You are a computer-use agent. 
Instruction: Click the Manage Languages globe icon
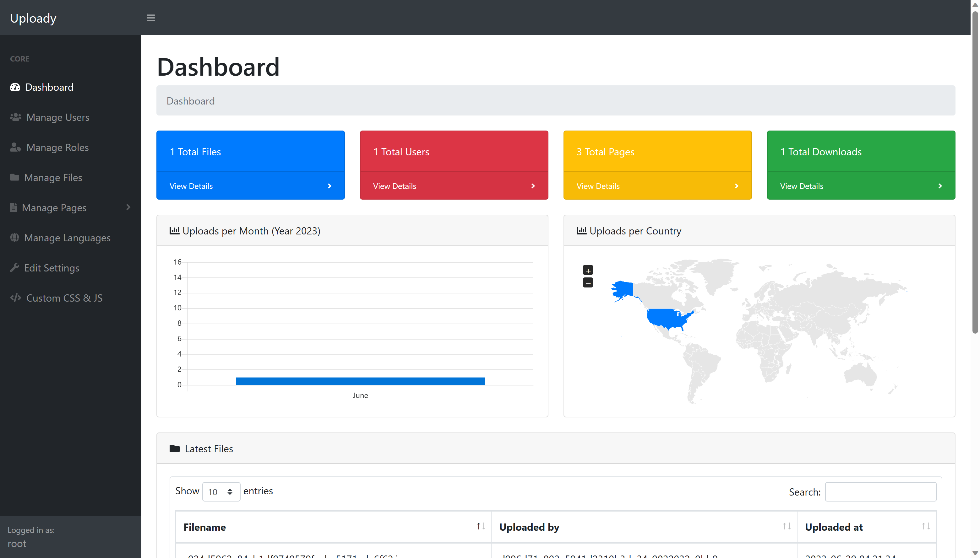click(14, 238)
